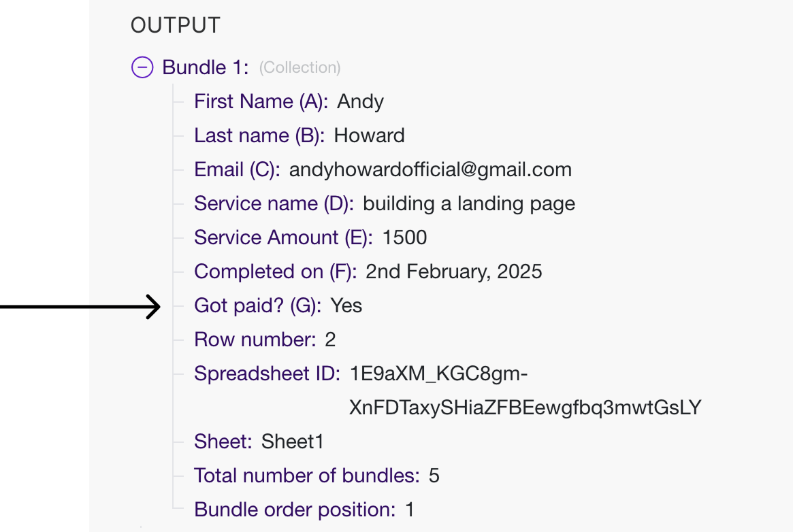Click the date 2nd February, 2025
Viewport: 793px width, 532px height.
click(x=454, y=271)
